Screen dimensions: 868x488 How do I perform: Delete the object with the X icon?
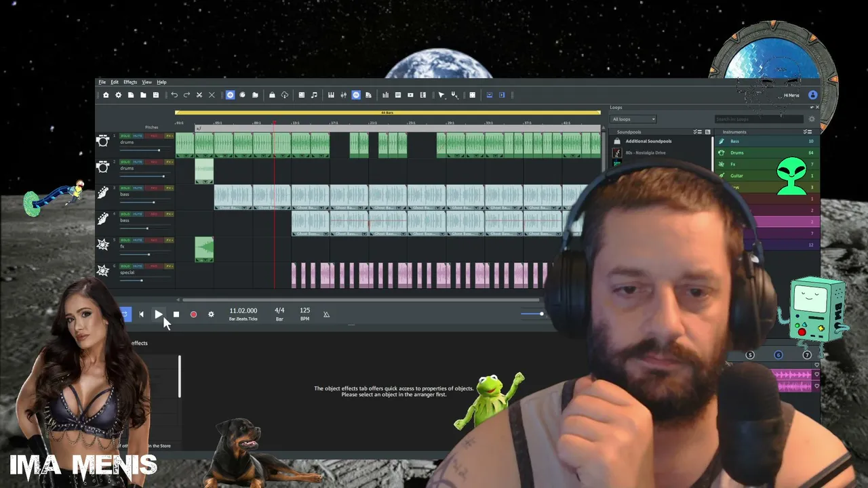point(212,95)
